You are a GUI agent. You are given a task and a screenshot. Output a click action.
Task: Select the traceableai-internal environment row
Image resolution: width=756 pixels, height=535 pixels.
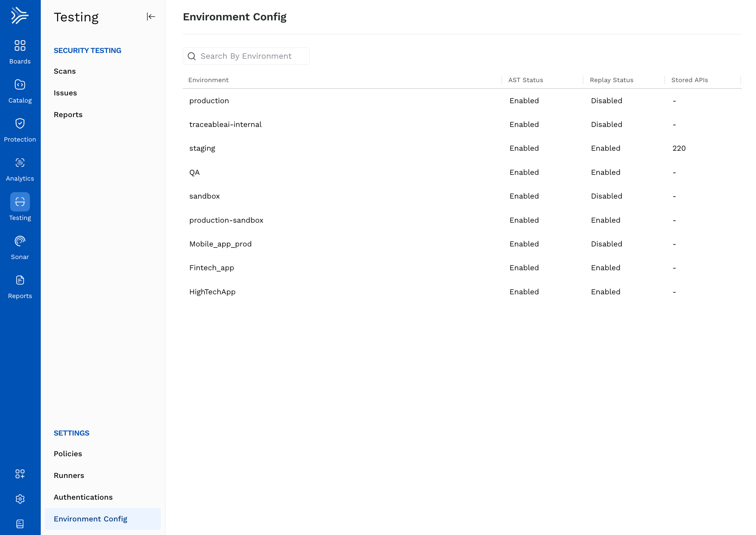(462, 125)
